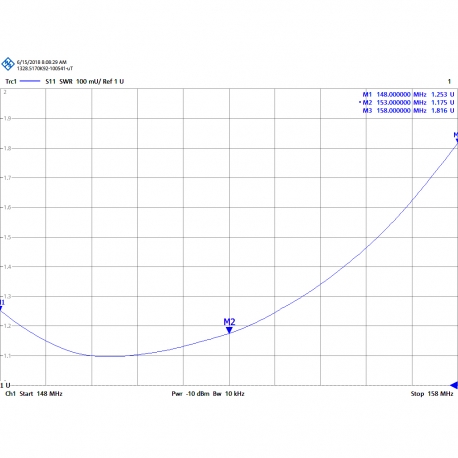Click the Stop 158 MHz frequency field
Screen dimensions: 458x458
coord(432,394)
